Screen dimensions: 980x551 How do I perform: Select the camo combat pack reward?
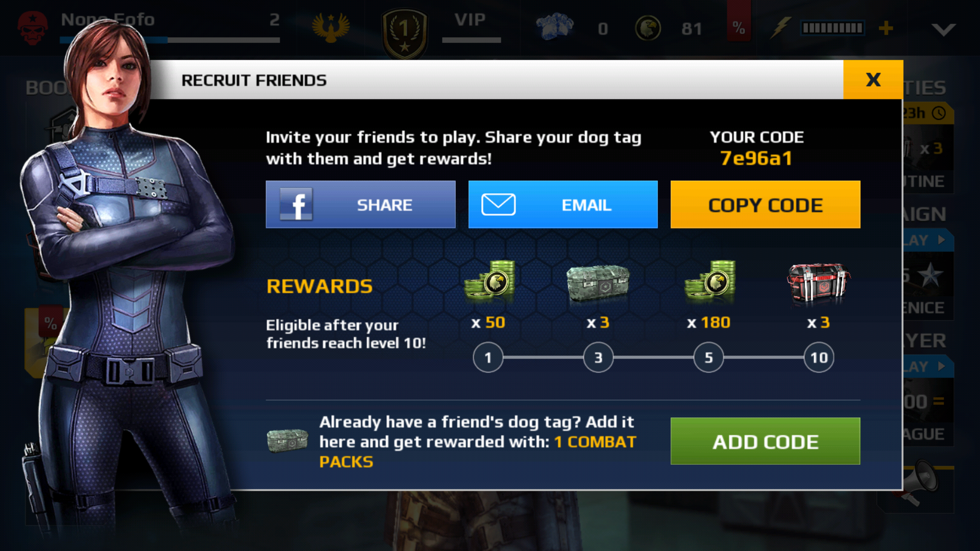pyautogui.click(x=598, y=283)
